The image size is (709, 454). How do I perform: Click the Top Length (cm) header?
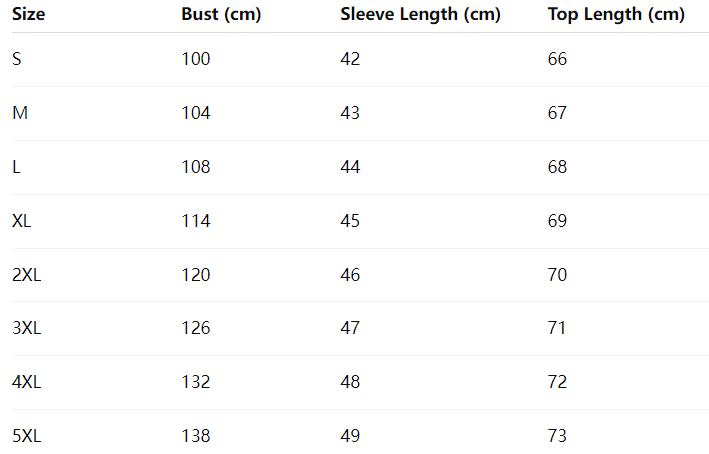click(x=616, y=15)
